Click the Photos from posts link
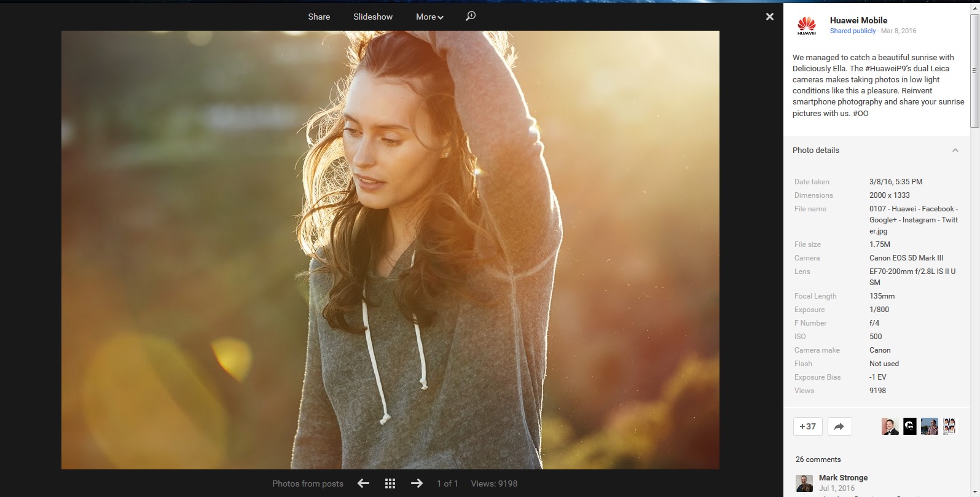Viewport: 980px width, 497px height. click(307, 483)
